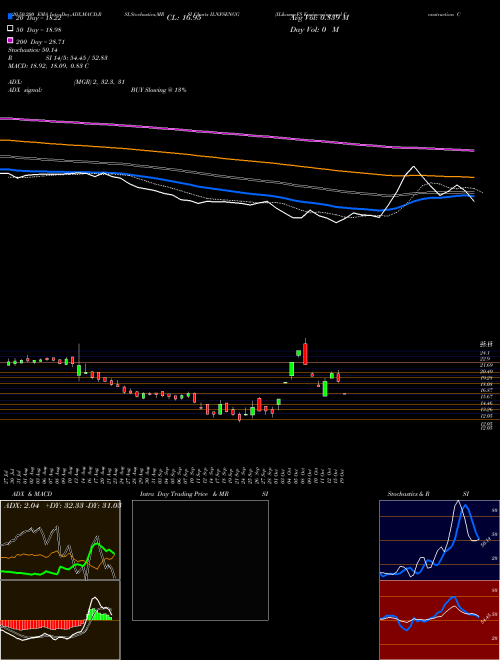Click the white 50 Day legend swatch
Viewport: 500px width, 660px height.
coord(11,29)
